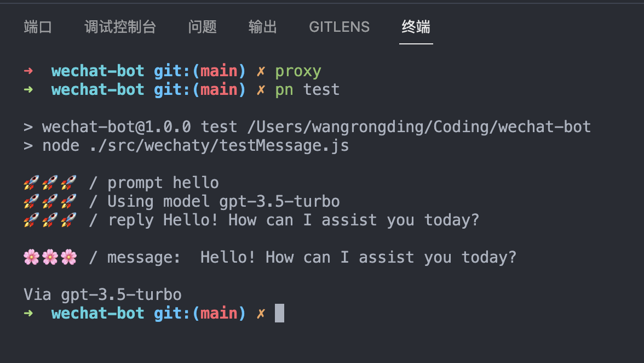Show the 输出 panel tab
Image resolution: width=644 pixels, height=363 pixels.
click(x=262, y=27)
